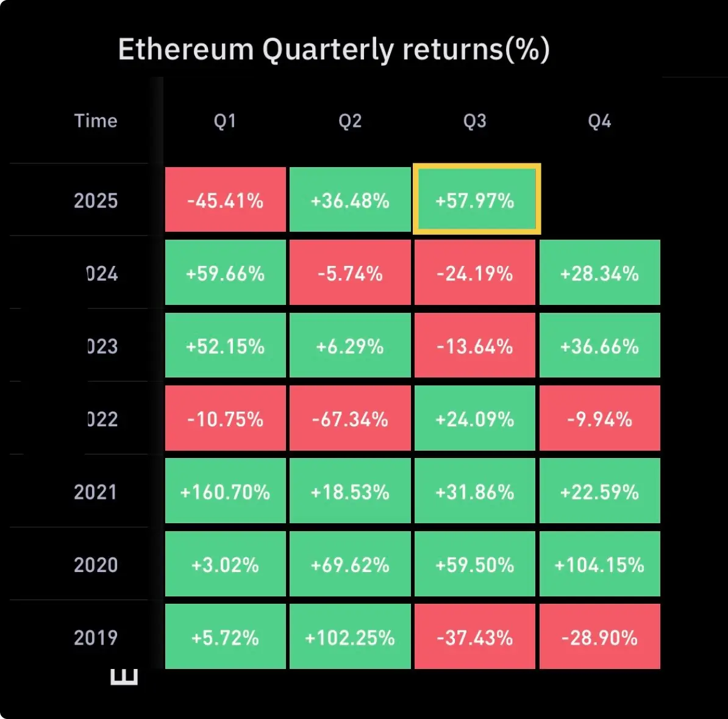Click the -24.19% cell in 2024 Q3
The image size is (728, 719).
click(x=475, y=272)
